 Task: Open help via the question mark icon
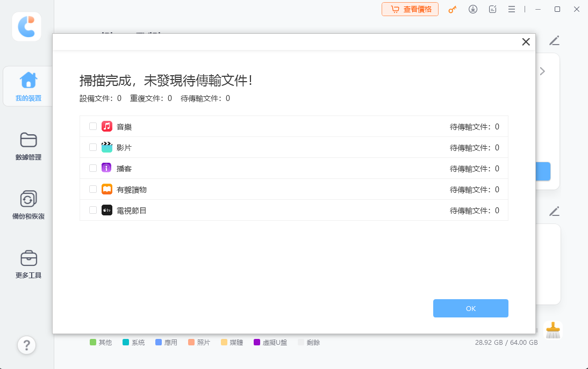coord(26,345)
